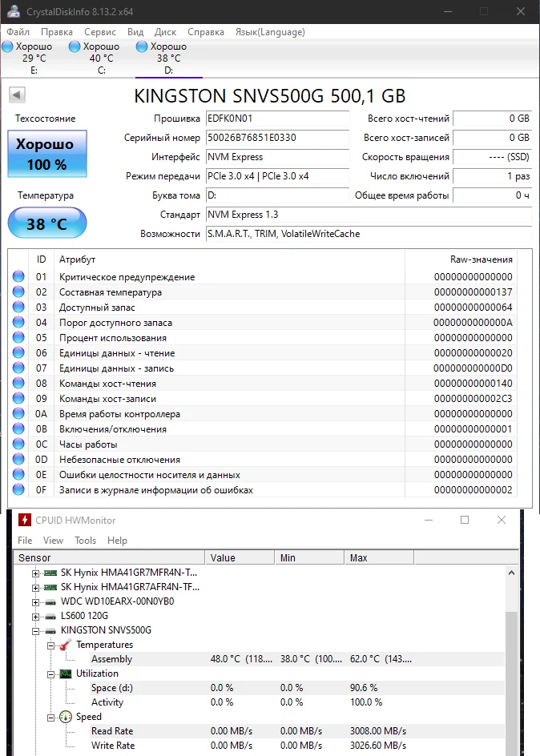
Task: Click status circle of attribute 07 Единицы данных - запись
Action: click(18, 368)
